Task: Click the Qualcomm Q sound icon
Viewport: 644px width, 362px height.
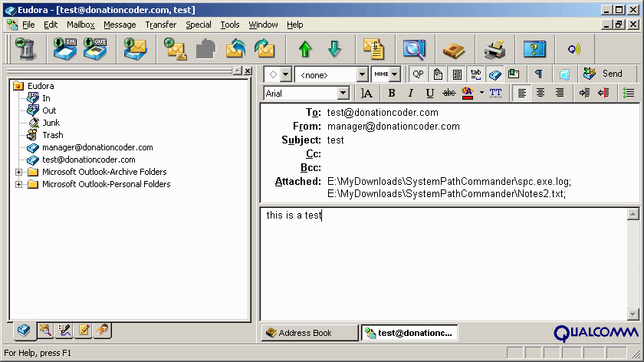Action: click(x=574, y=49)
